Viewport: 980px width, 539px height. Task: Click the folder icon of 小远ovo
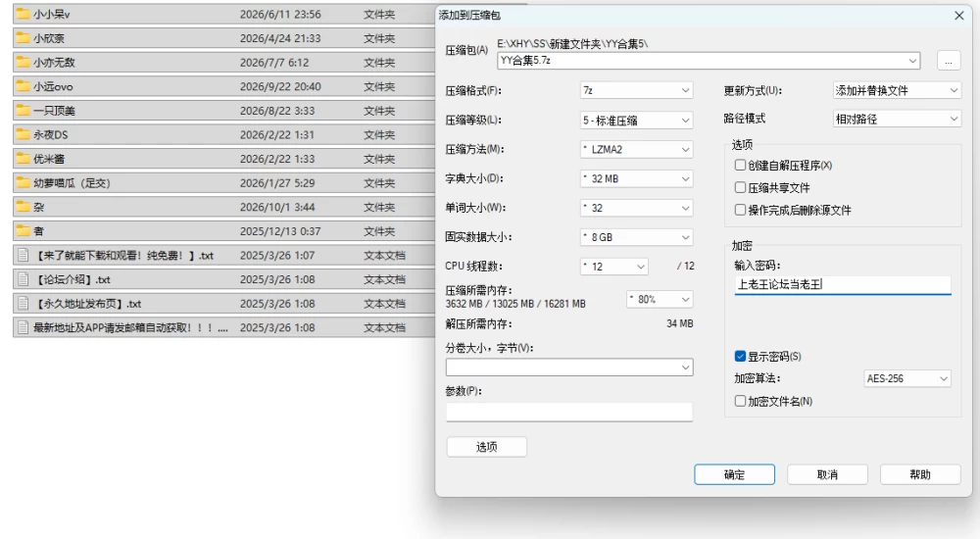[x=24, y=86]
